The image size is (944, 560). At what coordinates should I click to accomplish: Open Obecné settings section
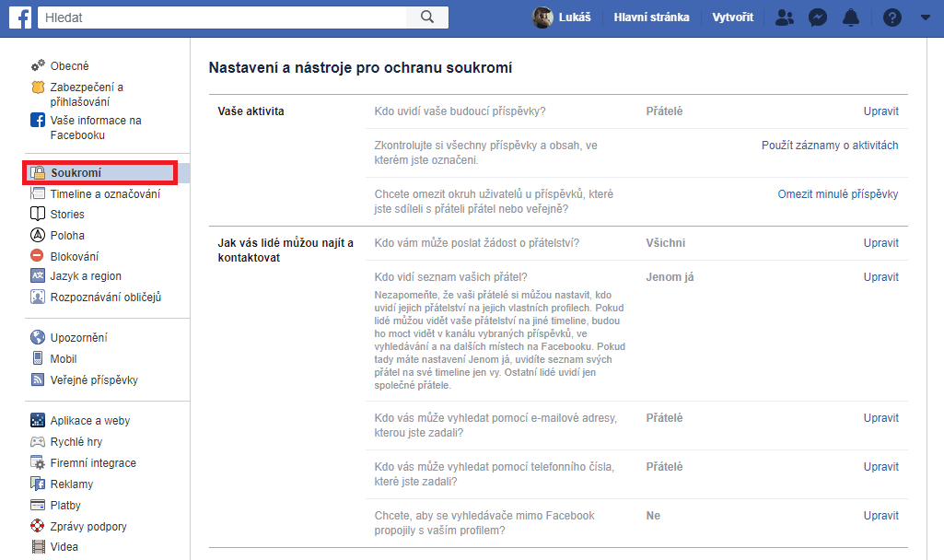coord(69,65)
